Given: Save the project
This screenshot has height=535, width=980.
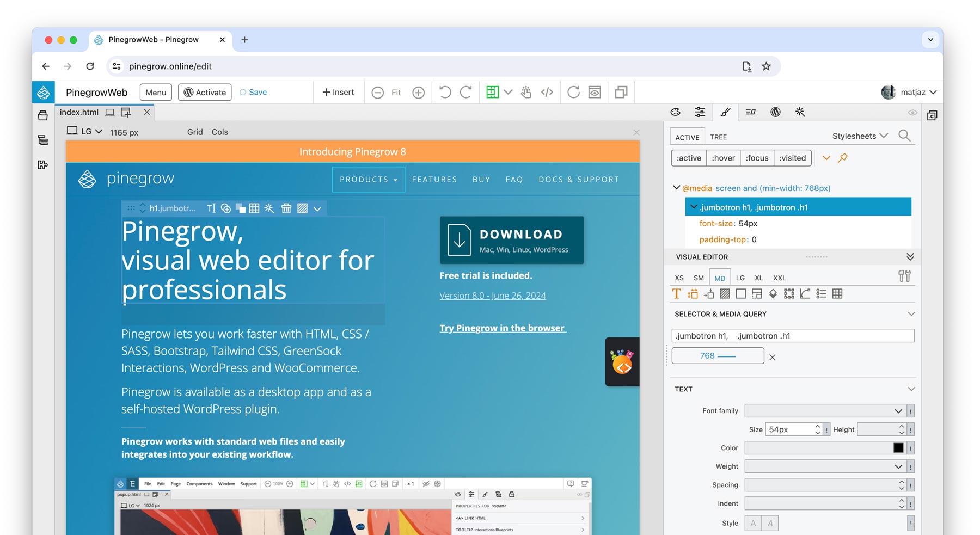Looking at the screenshot, I should point(253,92).
